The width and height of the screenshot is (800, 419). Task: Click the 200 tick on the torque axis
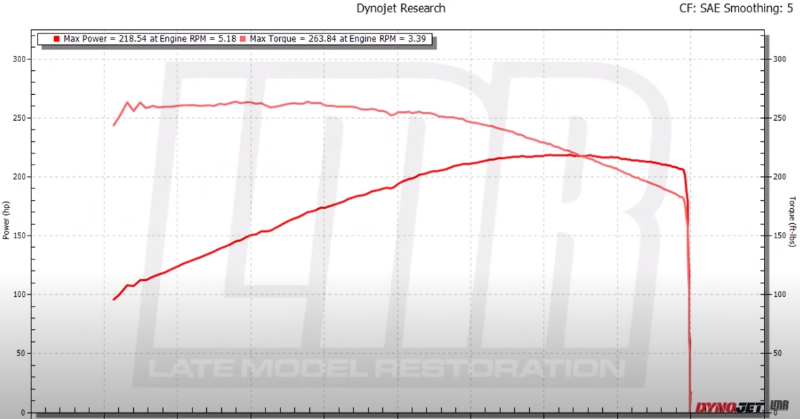point(779,177)
